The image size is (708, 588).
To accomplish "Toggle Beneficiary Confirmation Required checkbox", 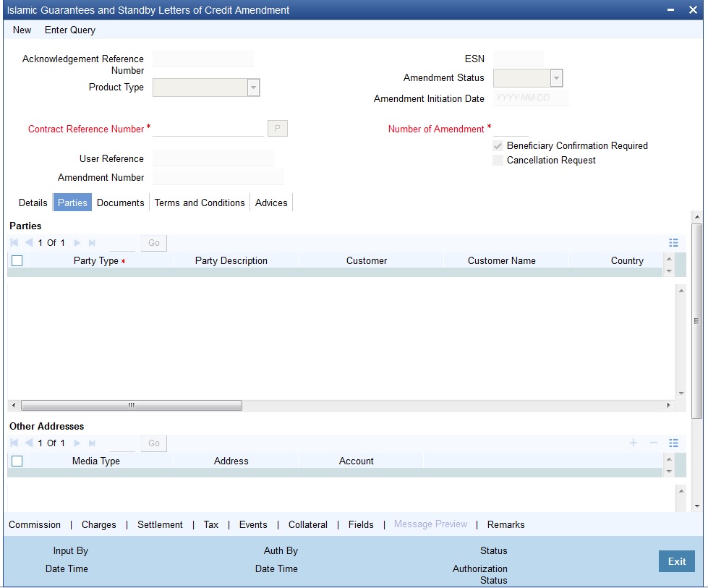I will (x=498, y=146).
